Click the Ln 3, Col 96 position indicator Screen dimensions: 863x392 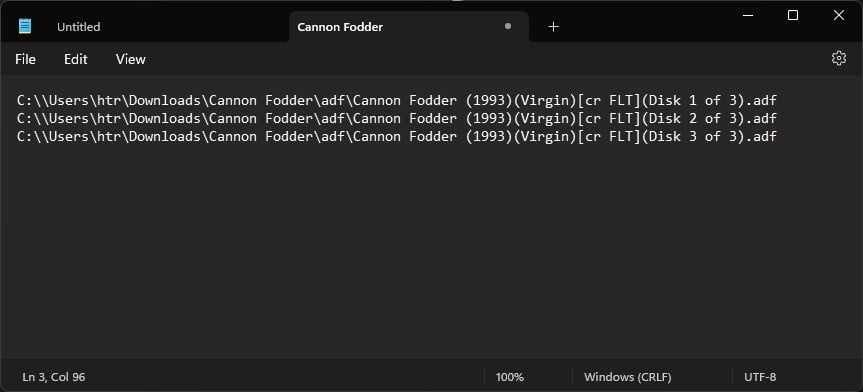pyautogui.click(x=54, y=377)
